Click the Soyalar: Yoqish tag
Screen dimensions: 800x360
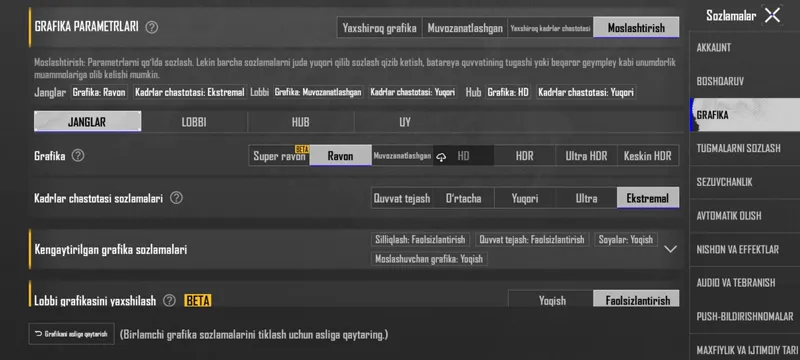626,239
